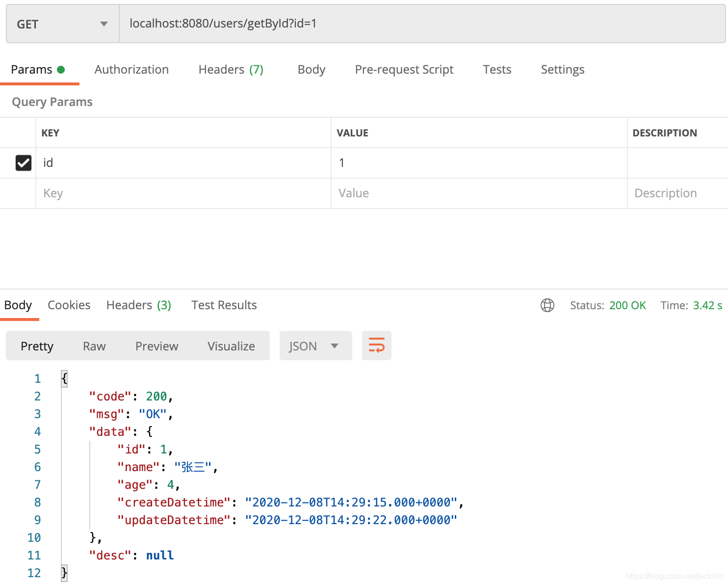This screenshot has height=585, width=728.
Task: Click the "id": 1 line in response
Action: (x=145, y=450)
